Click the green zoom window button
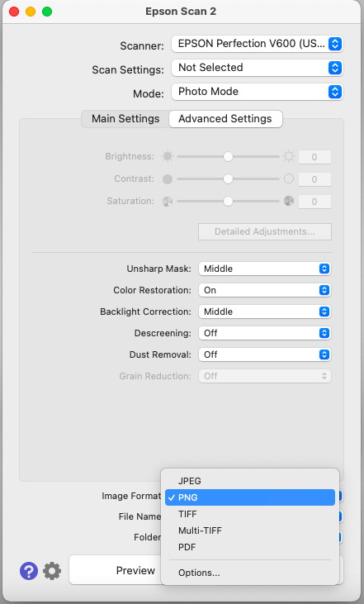Image resolution: width=364 pixels, height=604 pixels. pos(47,12)
